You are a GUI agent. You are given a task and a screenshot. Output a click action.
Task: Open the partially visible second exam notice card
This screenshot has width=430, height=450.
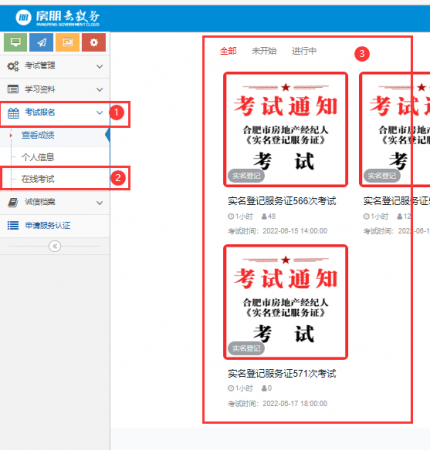[395, 130]
